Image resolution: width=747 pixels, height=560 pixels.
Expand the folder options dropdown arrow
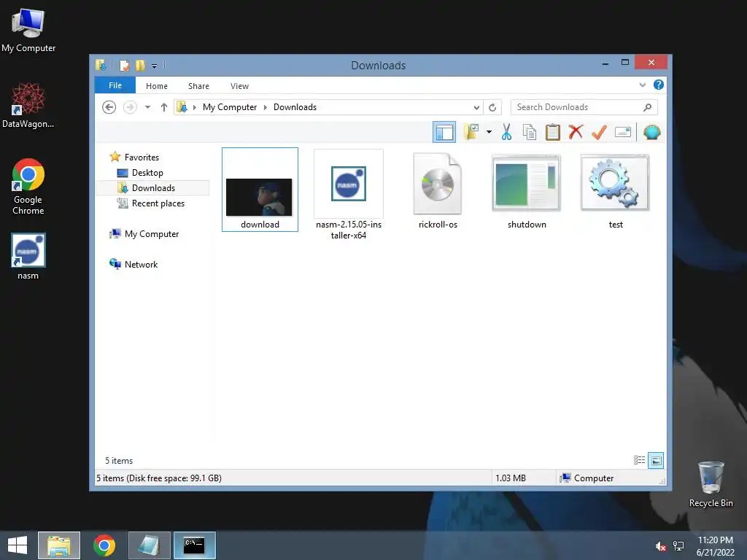(489, 132)
